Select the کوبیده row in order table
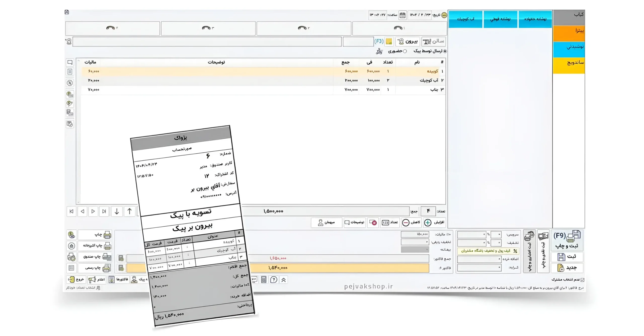Image resolution: width=644 pixels, height=336 pixels. 263,71
